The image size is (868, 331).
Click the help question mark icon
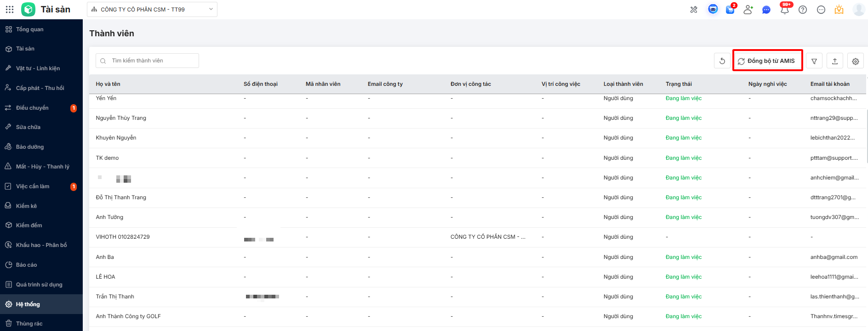803,10
